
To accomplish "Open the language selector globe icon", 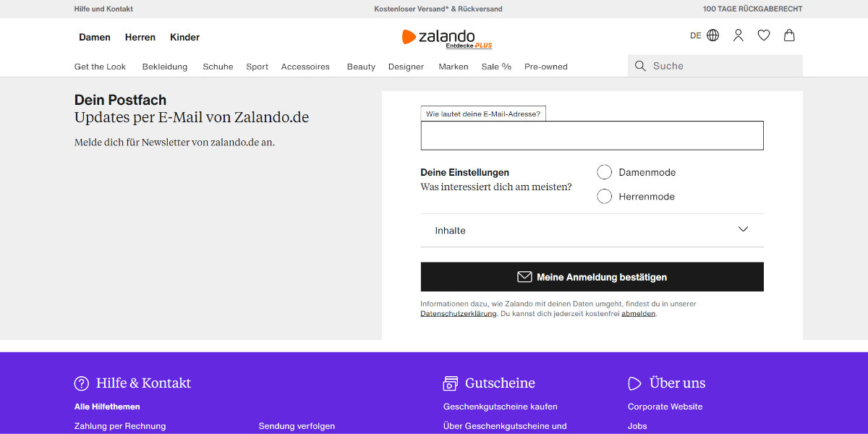I will point(712,35).
